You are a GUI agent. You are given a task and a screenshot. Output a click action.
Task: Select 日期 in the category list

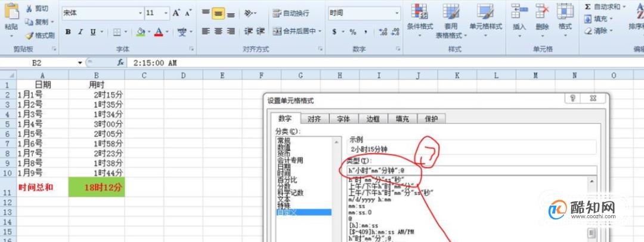[x=284, y=167]
